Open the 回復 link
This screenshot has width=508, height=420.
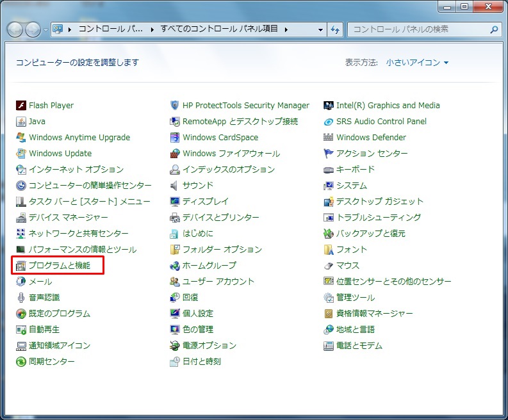pos(190,297)
